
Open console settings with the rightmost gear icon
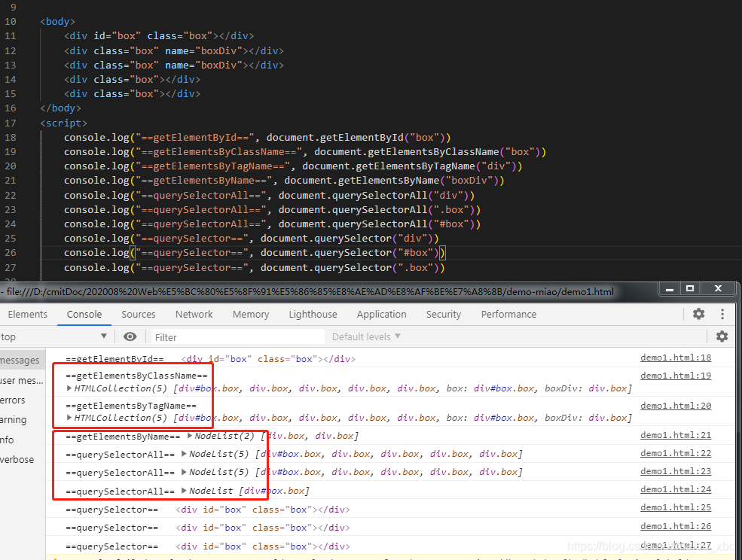click(722, 336)
